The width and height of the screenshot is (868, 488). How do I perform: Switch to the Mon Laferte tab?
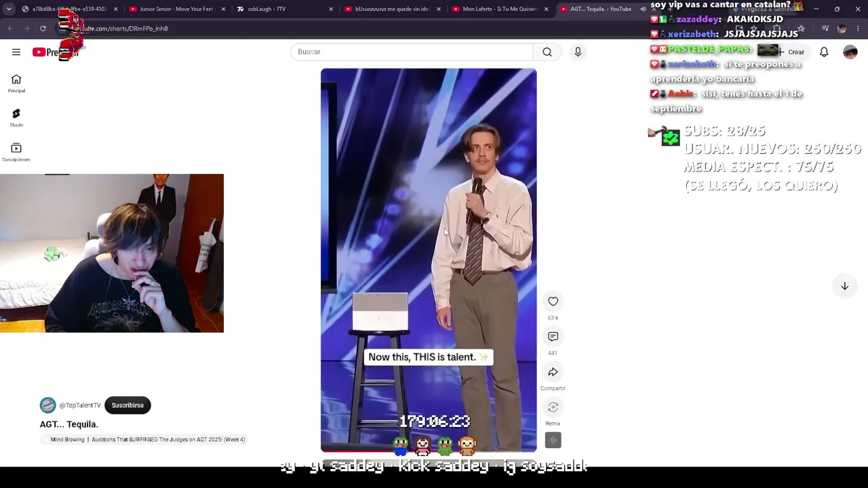tap(500, 9)
